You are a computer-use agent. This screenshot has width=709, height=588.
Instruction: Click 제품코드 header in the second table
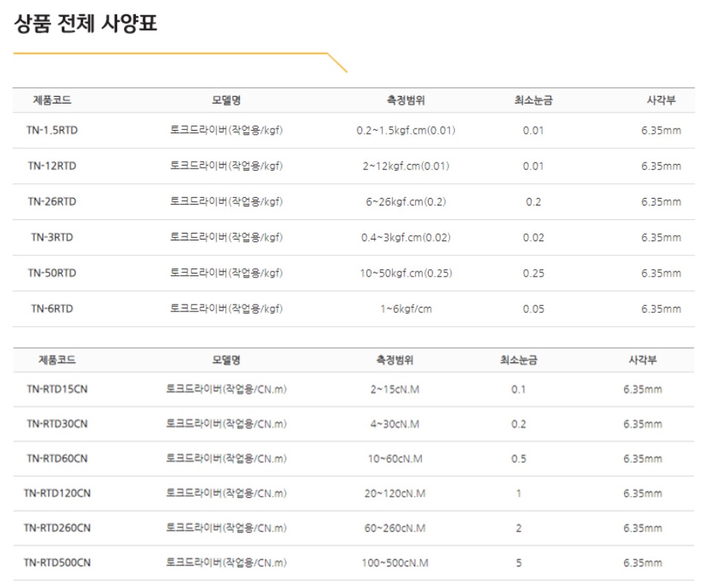(57, 360)
